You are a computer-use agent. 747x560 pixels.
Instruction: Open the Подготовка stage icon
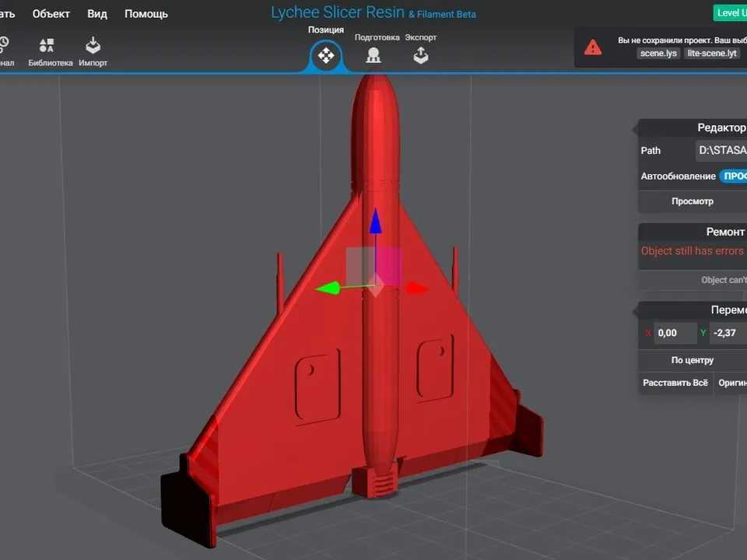(x=374, y=54)
